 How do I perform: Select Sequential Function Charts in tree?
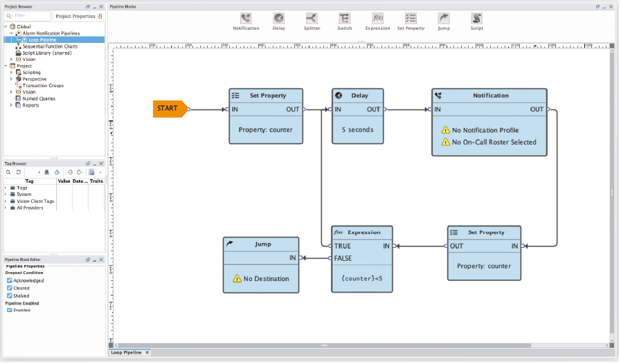click(x=50, y=46)
